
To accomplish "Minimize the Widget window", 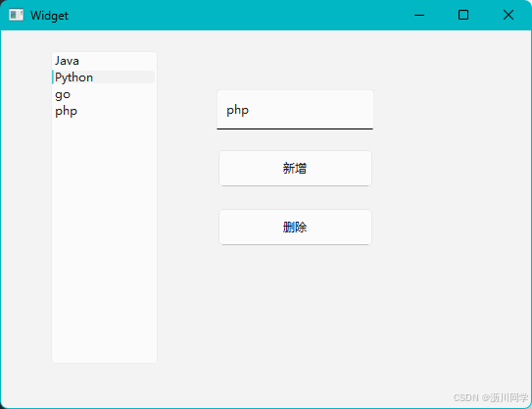I will (419, 15).
